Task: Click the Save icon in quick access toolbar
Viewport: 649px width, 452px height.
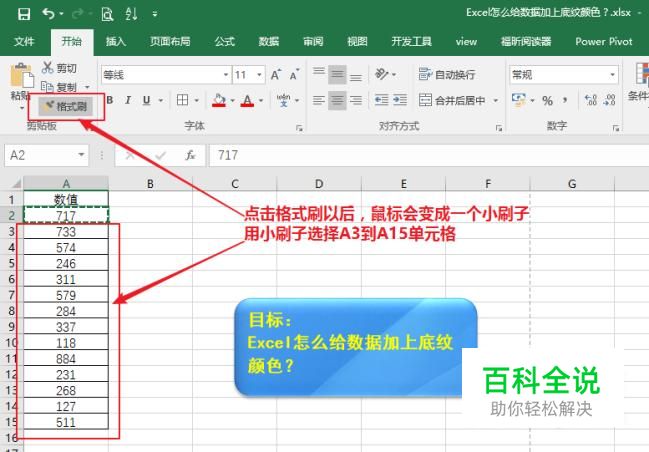Action: click(24, 14)
